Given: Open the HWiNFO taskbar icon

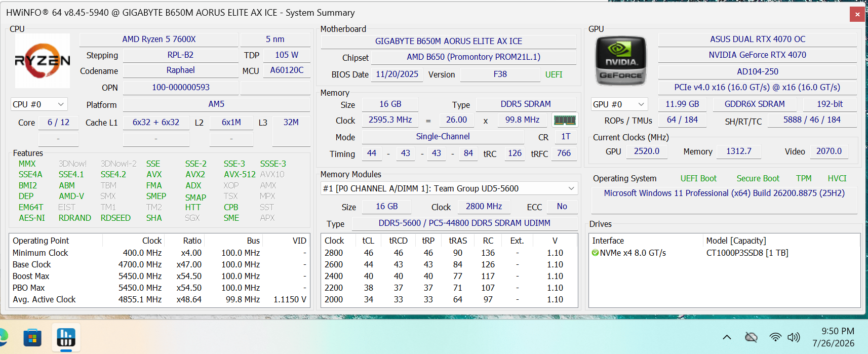Looking at the screenshot, I should pyautogui.click(x=66, y=338).
